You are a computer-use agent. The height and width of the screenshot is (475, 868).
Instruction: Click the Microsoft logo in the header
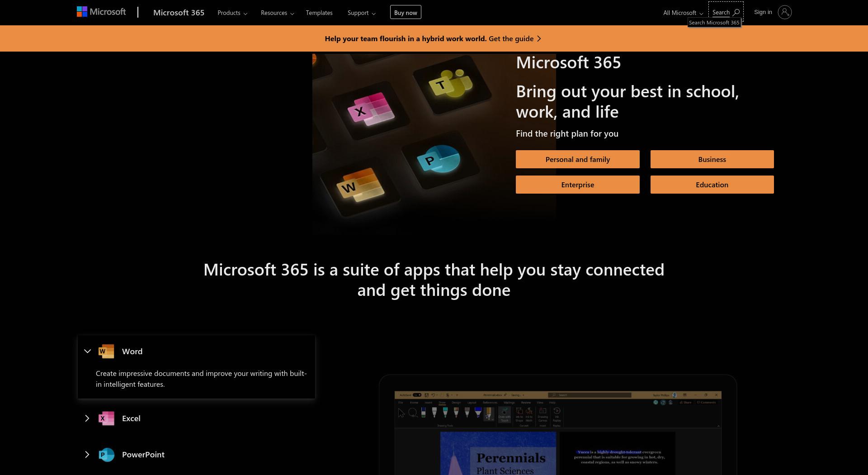(101, 12)
